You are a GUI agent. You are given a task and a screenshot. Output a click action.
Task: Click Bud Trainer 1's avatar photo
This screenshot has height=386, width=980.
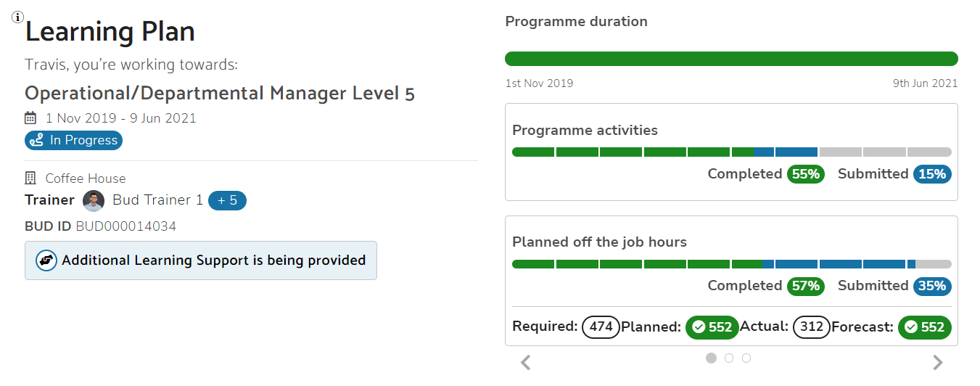(x=94, y=200)
